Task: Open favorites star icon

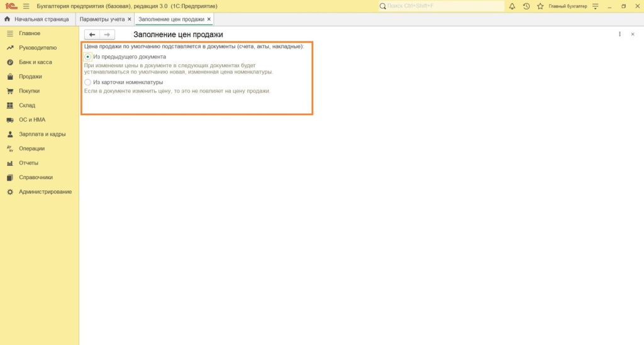Action: 540,6
